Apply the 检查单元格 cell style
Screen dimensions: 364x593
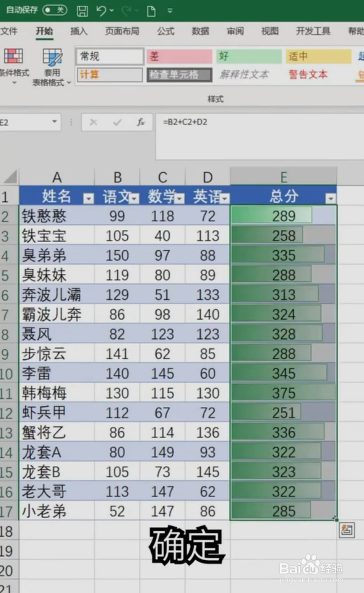tap(180, 74)
